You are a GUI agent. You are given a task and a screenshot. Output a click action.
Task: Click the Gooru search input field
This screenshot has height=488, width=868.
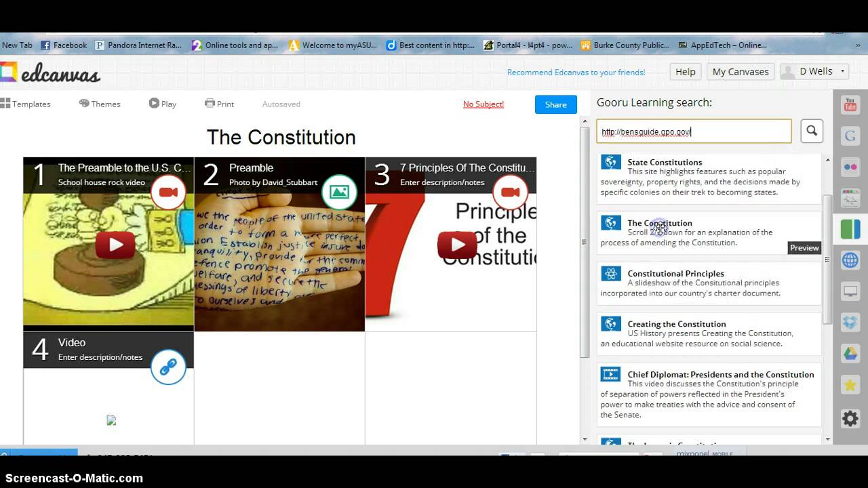click(694, 131)
